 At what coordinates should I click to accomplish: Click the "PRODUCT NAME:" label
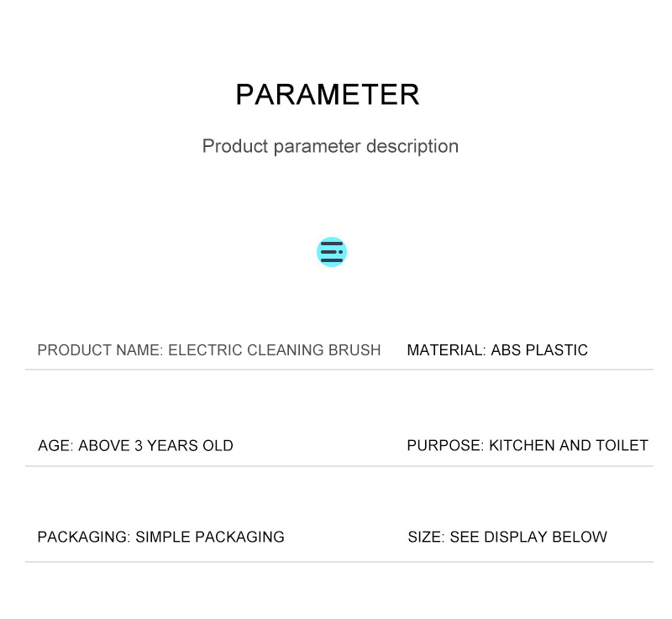100,350
